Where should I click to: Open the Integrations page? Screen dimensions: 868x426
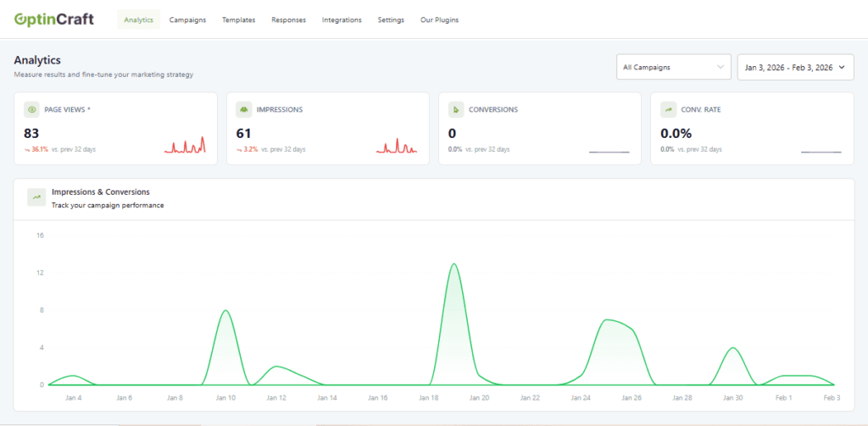click(342, 19)
